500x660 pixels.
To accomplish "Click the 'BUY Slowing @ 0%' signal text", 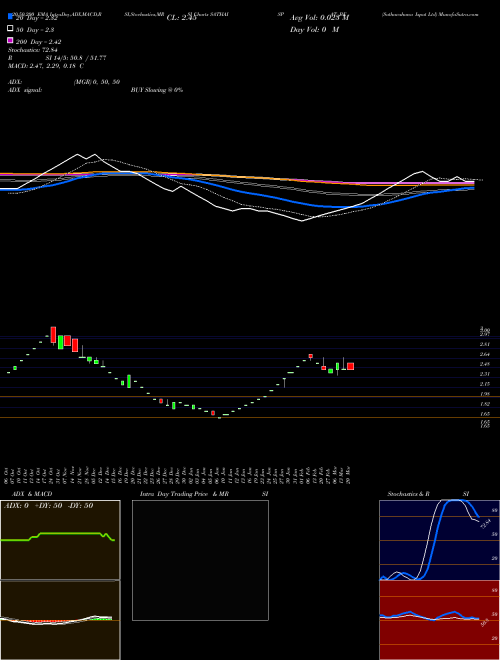I will click(x=157, y=90).
